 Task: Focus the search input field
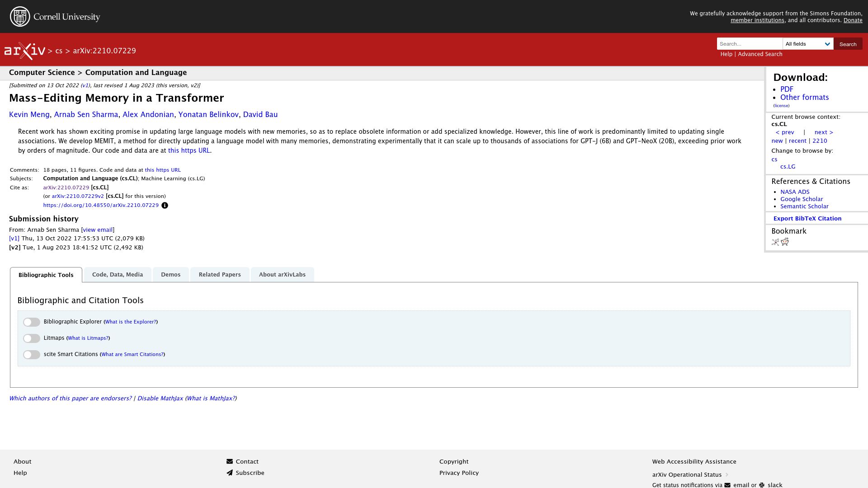pos(750,44)
